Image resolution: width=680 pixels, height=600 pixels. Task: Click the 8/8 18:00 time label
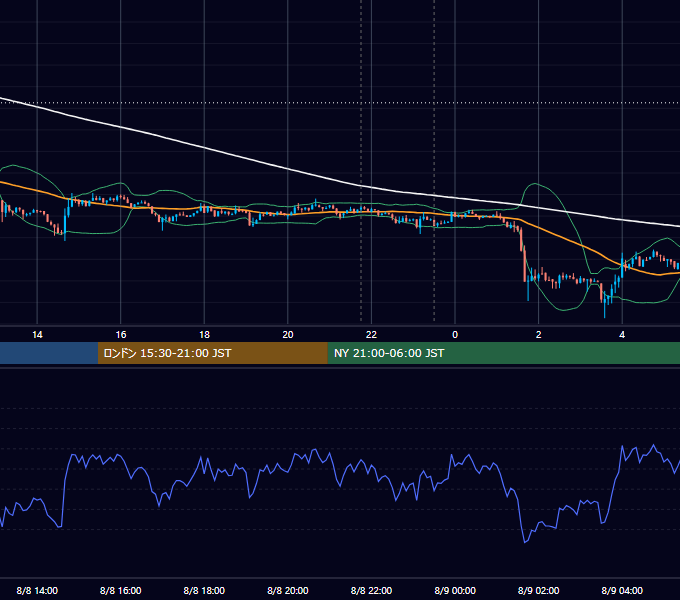204,590
